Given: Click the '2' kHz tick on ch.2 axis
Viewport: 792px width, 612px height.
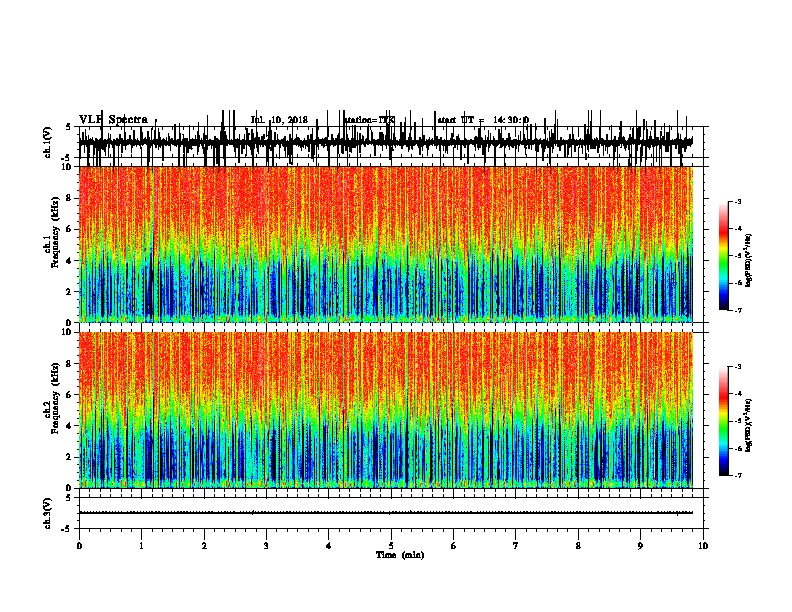Looking at the screenshot, I should [70, 457].
